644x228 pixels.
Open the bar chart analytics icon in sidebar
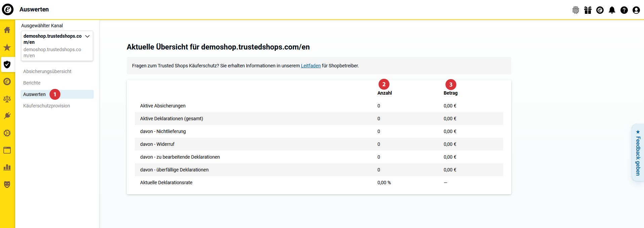7,167
